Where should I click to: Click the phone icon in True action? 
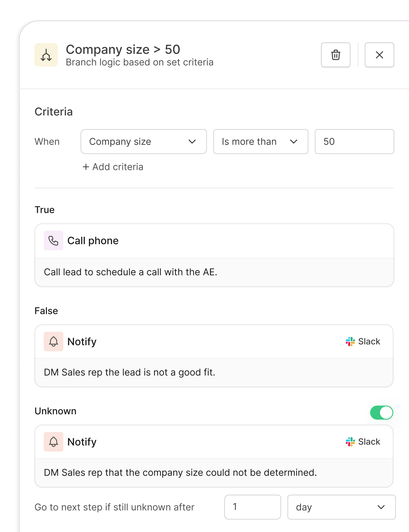[x=53, y=241]
